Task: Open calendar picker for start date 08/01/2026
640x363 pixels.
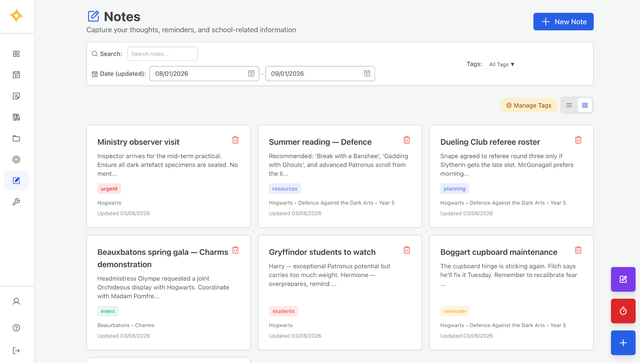Action: coord(251,73)
